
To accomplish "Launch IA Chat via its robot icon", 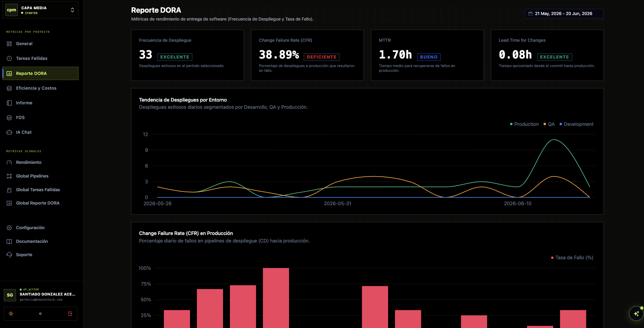I will 9,132.
